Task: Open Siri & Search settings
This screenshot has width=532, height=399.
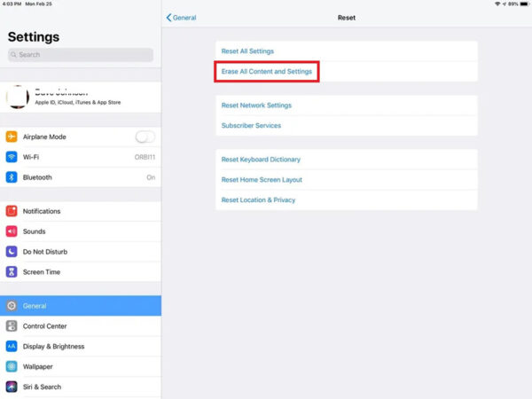Action: [x=81, y=387]
